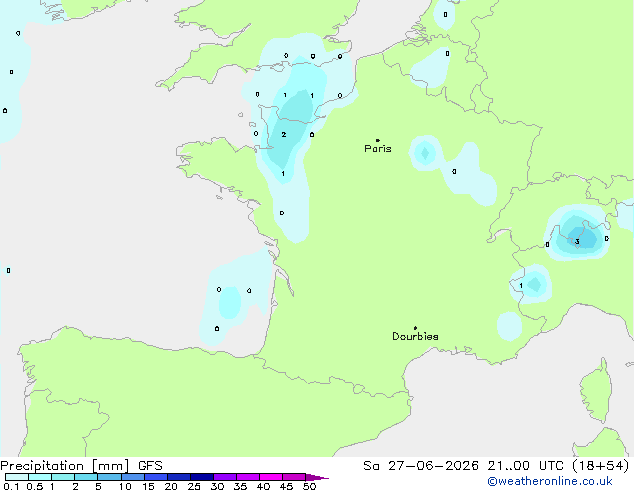
Task: Pick the legend swatch between 10 and 15
Action: (133, 477)
